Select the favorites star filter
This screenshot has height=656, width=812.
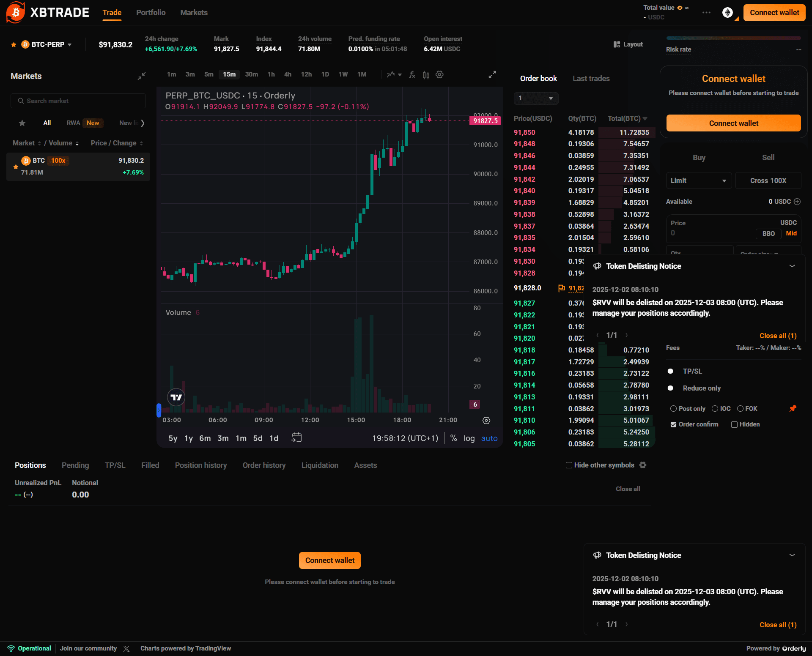(x=22, y=123)
